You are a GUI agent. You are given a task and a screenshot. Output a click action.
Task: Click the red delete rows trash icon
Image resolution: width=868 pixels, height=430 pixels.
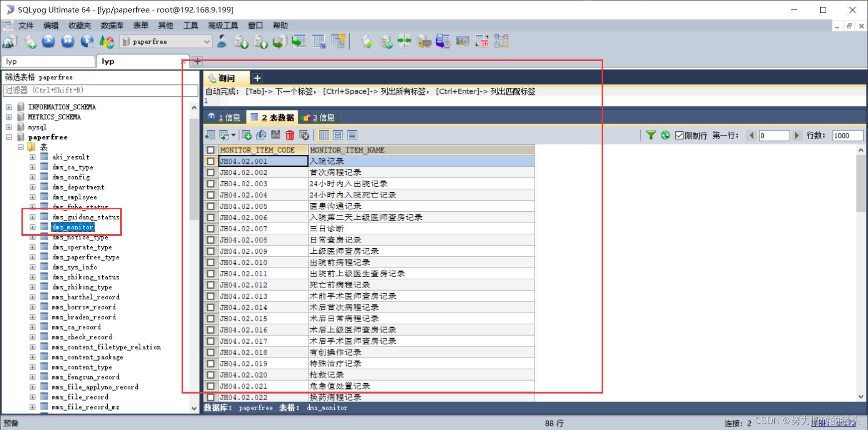coord(290,135)
